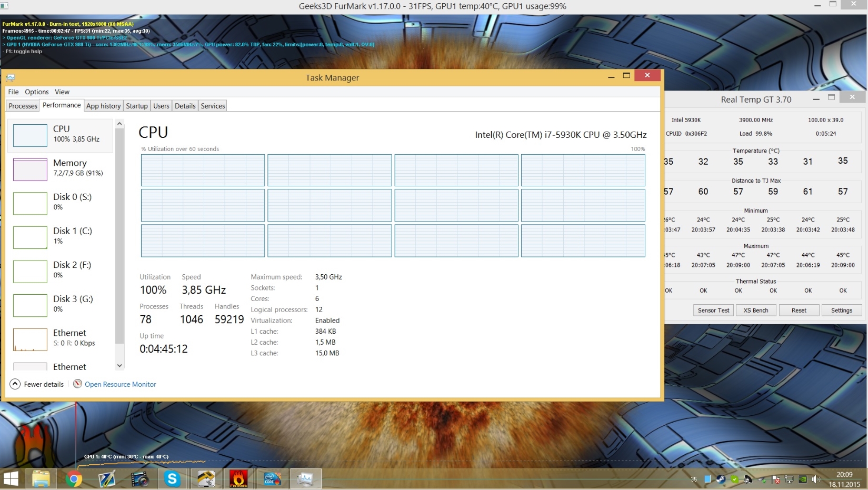The image size is (868, 490).
Task: Open the Intel Core app on taskbar
Action: point(272,479)
